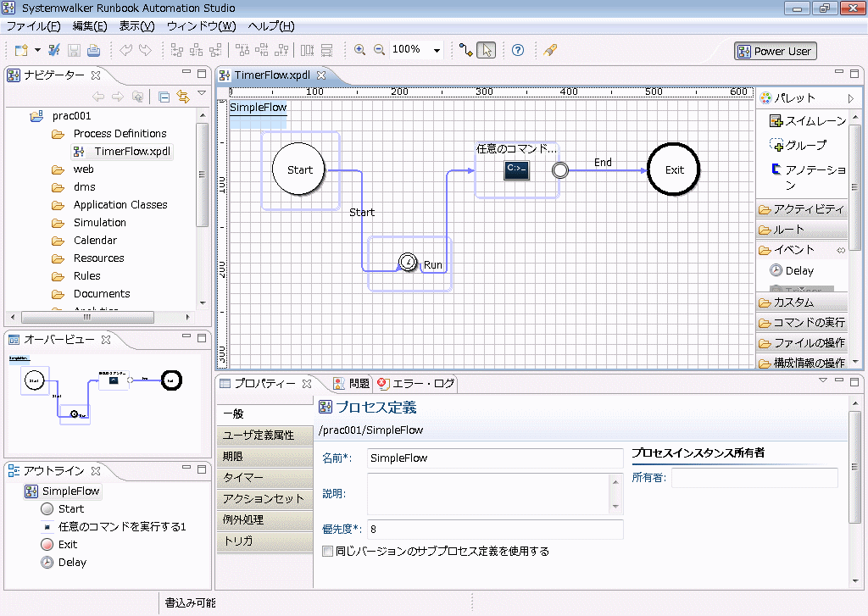Click the Delay clock node on canvas
The width and height of the screenshot is (868, 616).
408,262
